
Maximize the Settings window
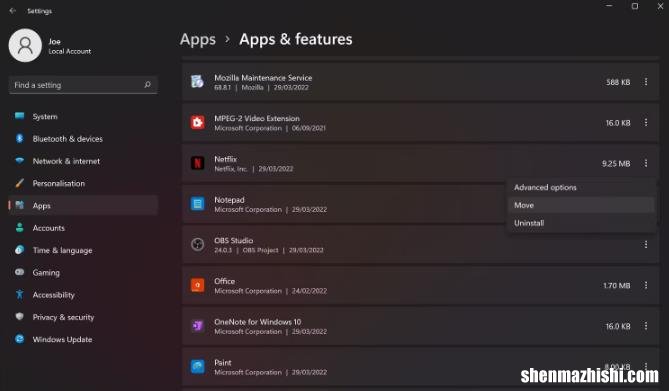[635, 6]
